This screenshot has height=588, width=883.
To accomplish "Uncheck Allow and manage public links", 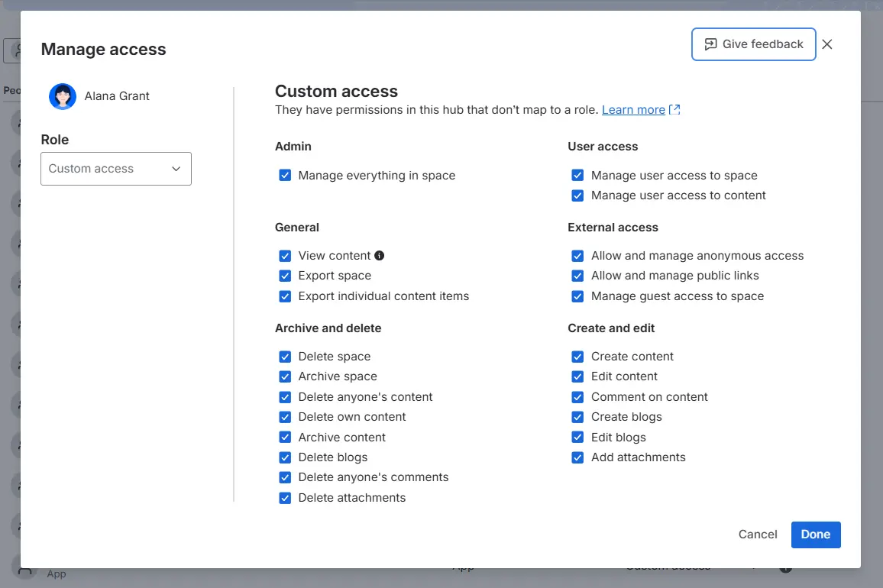I will [577, 276].
